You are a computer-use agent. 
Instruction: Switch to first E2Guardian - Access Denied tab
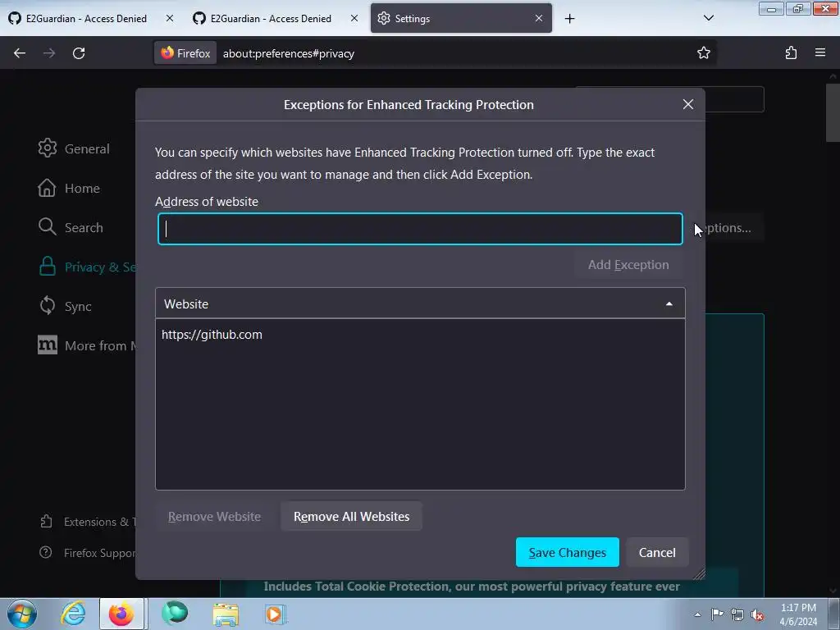pos(91,18)
